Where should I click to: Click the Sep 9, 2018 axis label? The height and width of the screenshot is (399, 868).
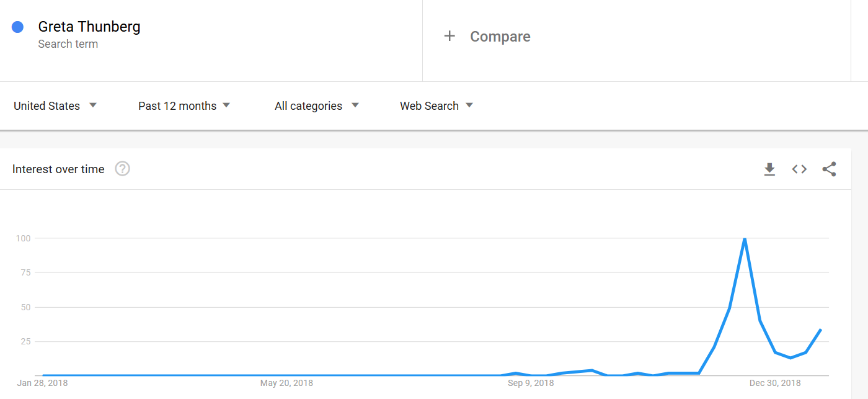[531, 383]
